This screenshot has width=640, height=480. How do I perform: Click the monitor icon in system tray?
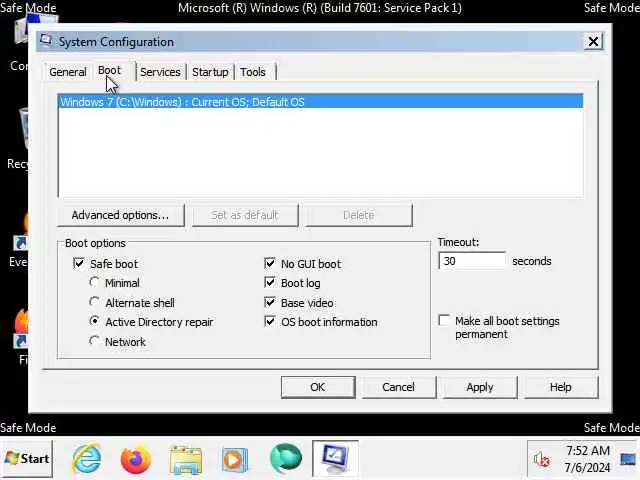click(x=628, y=460)
